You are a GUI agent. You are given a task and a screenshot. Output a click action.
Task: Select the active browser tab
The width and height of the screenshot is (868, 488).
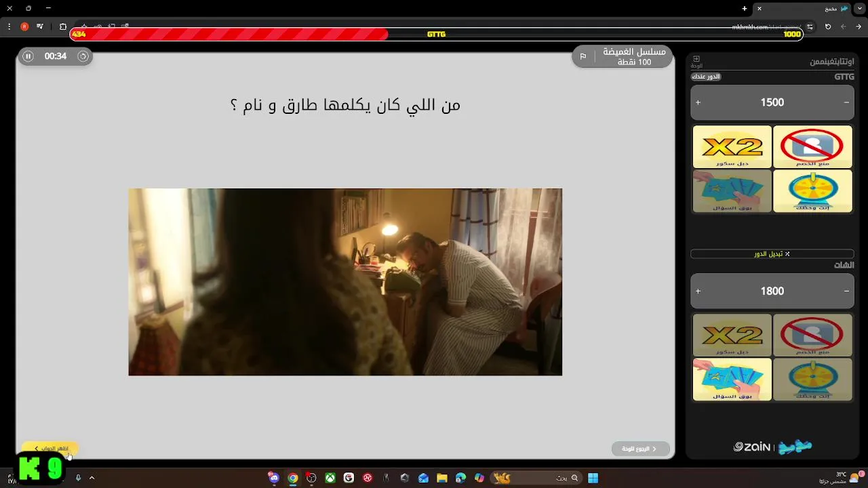pos(801,8)
